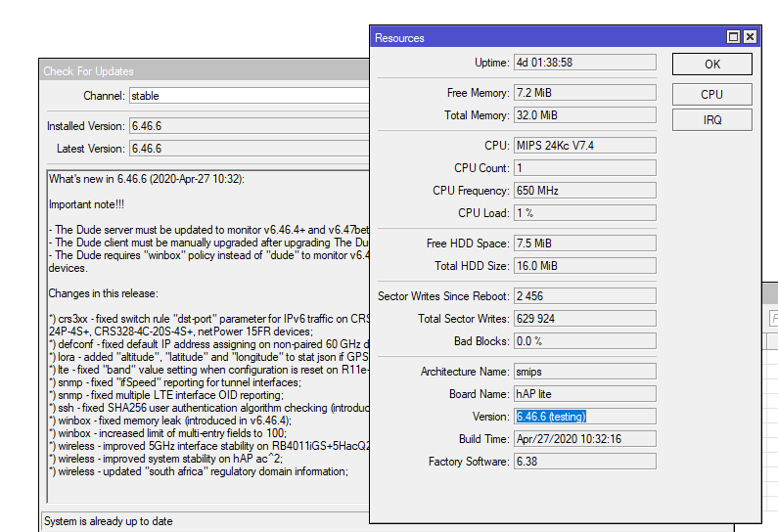Click the 'Factory Software:' label
Viewport: 778px width, 532px height.
[469, 462]
